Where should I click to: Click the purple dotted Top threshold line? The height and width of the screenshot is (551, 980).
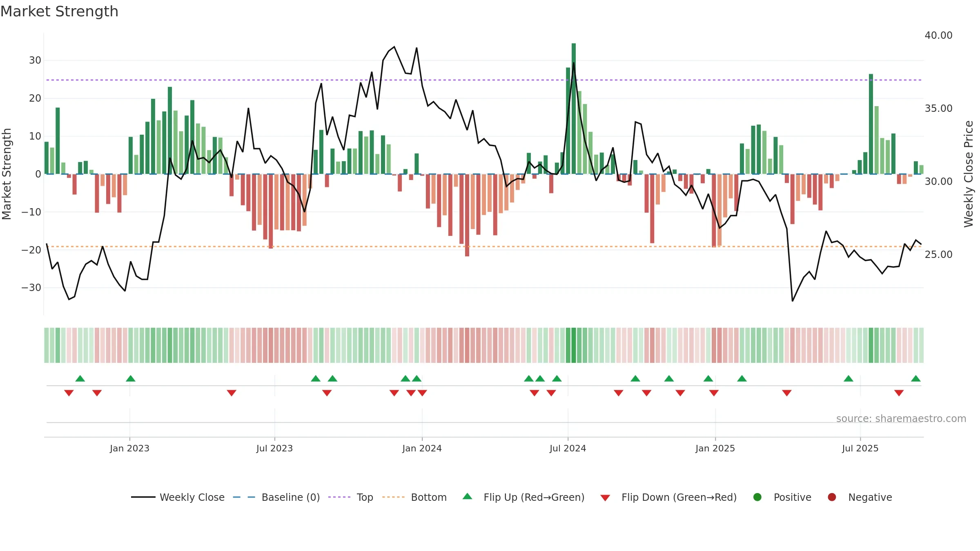pyautogui.click(x=484, y=80)
